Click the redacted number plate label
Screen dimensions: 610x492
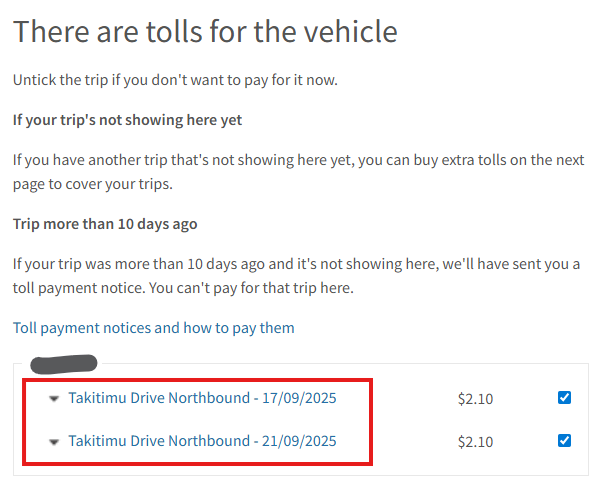pyautogui.click(x=64, y=362)
